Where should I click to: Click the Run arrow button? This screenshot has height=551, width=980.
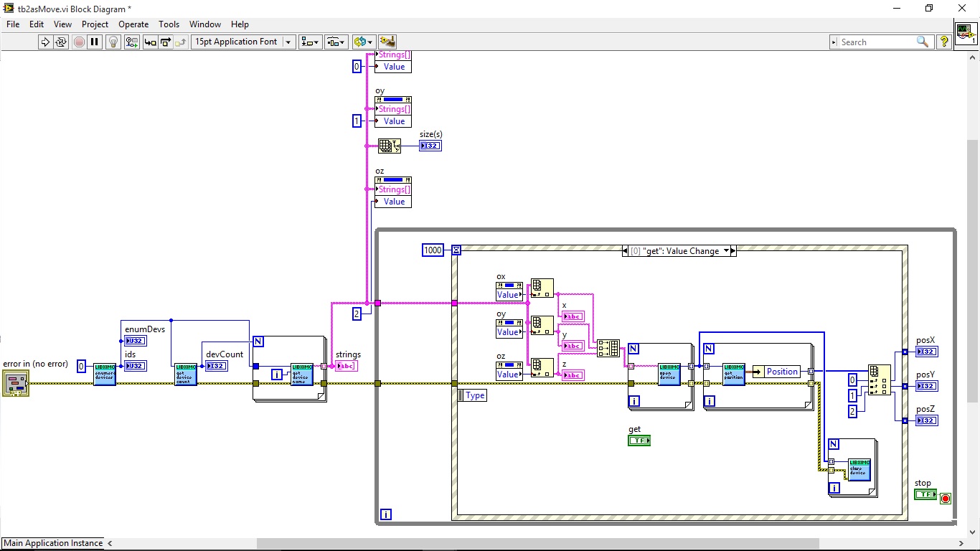(x=45, y=42)
